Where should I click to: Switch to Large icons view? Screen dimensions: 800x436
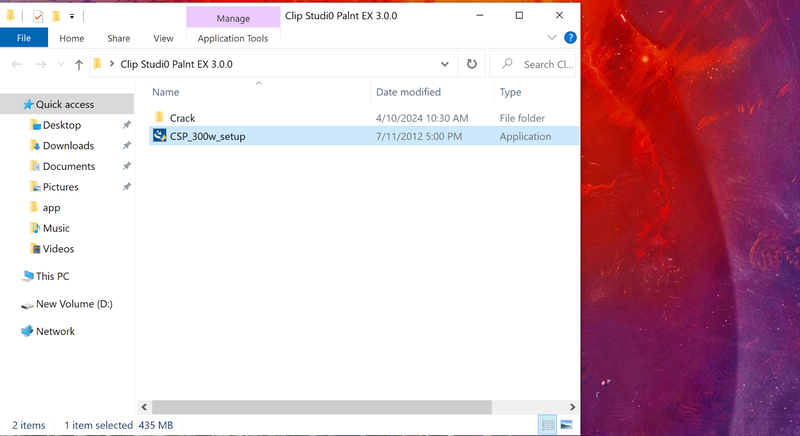[x=566, y=425]
